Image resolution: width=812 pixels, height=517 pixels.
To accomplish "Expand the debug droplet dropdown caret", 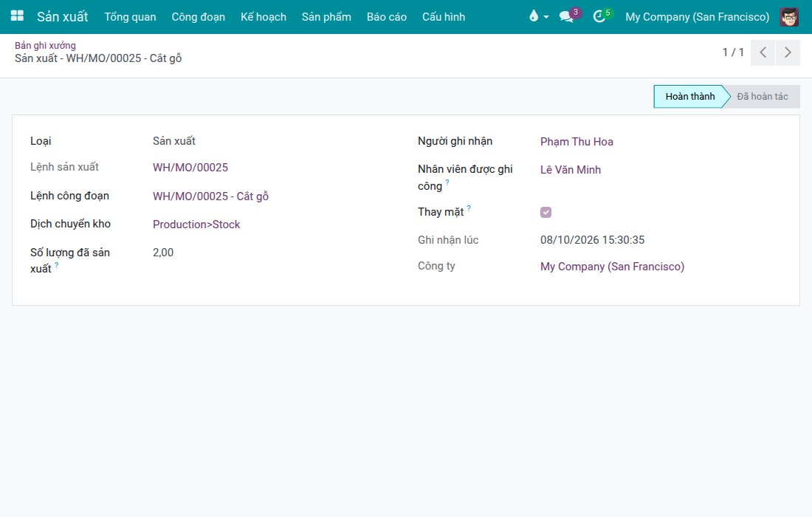I will click(x=546, y=17).
